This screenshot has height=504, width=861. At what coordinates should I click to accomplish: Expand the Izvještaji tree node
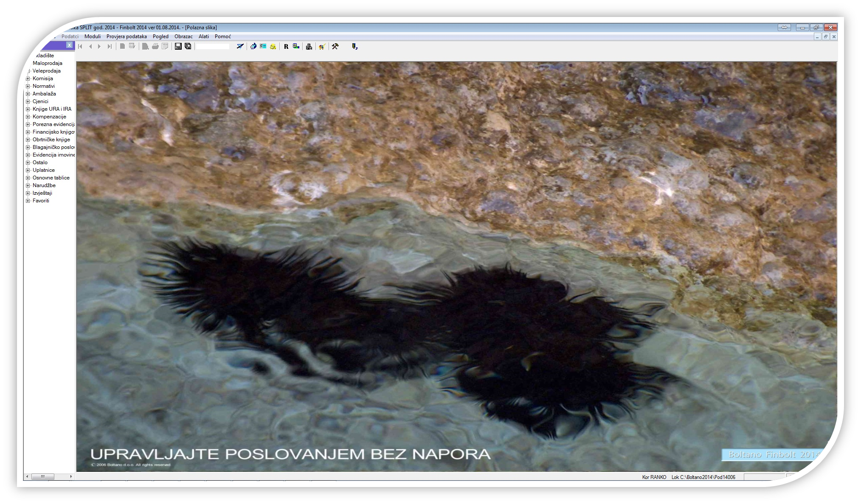pos(28,193)
